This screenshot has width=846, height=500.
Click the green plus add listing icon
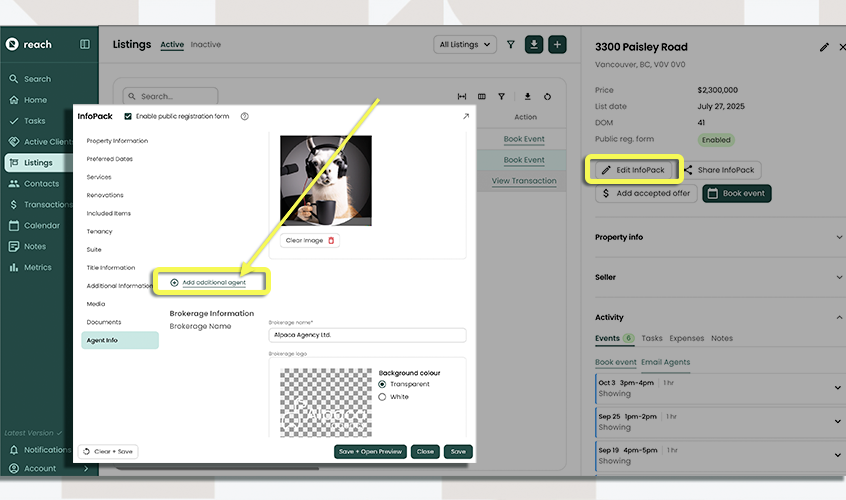click(x=558, y=45)
